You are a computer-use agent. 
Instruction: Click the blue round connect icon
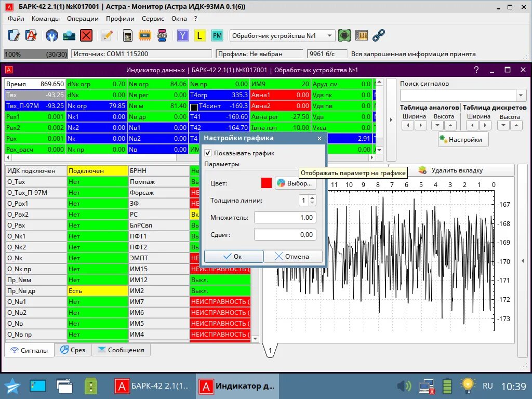(52, 35)
